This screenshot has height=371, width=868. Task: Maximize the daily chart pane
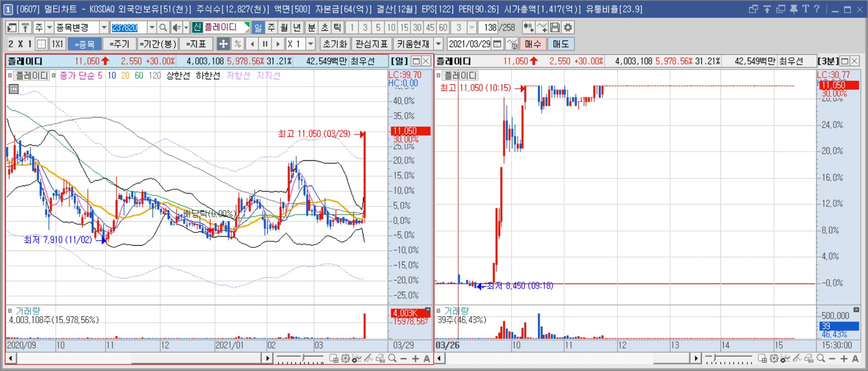pyautogui.click(x=416, y=61)
